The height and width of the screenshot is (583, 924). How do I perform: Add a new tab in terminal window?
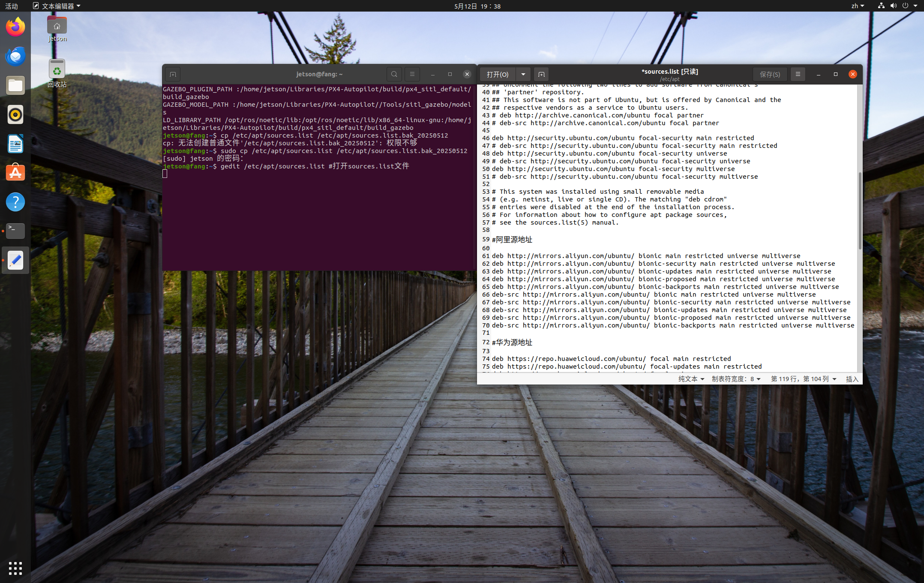(173, 74)
